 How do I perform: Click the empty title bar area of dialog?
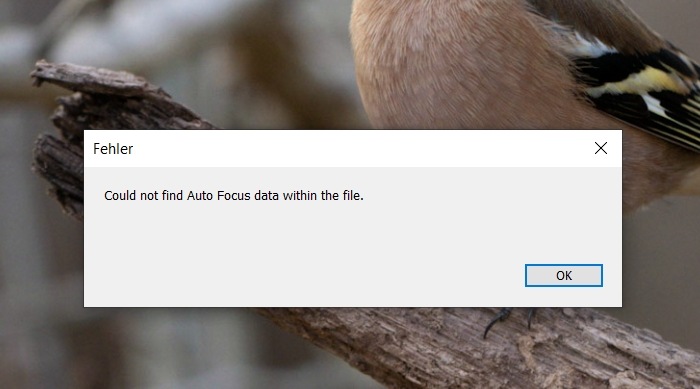tap(357, 149)
